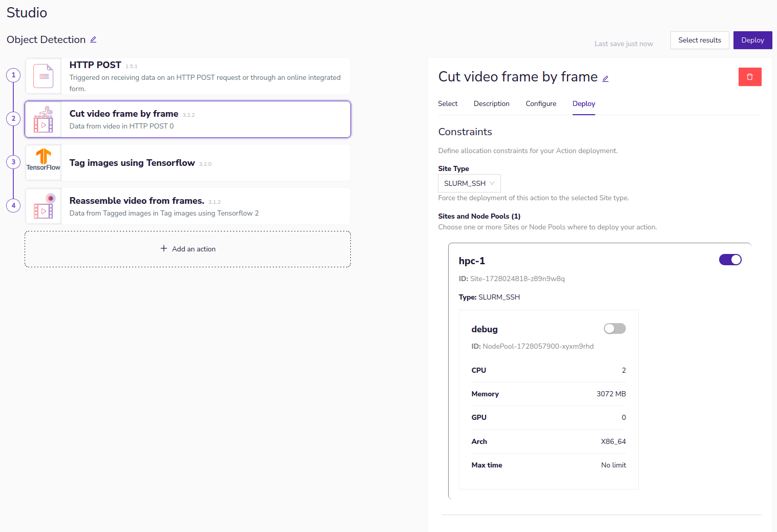Click the pencil next to action title
Screen dimensions: 777x532
[x=605, y=78]
